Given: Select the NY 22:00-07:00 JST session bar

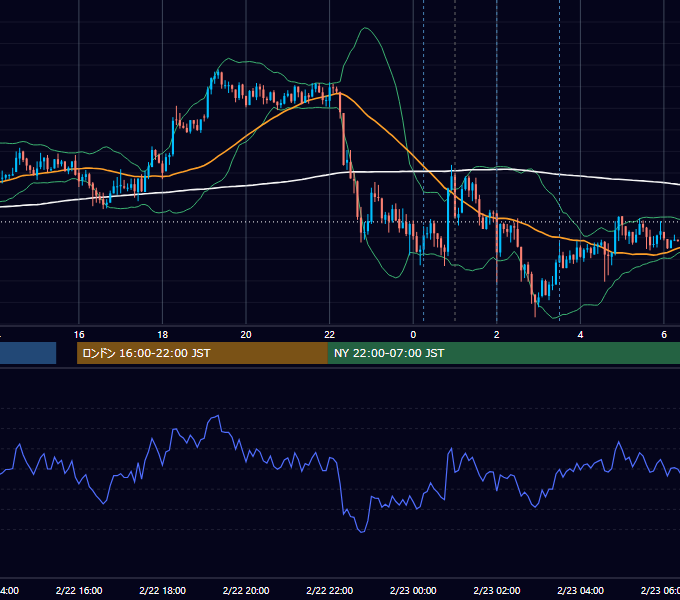Looking at the screenshot, I should [503, 353].
